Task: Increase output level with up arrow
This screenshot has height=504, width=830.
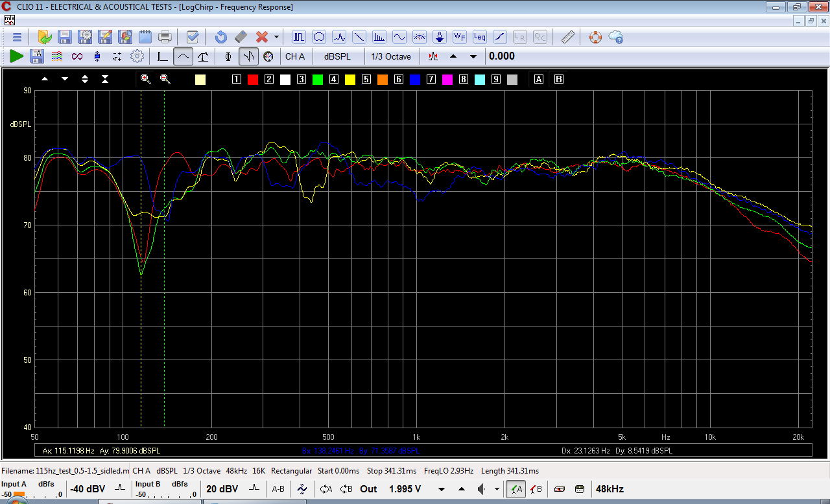Action: [462, 489]
